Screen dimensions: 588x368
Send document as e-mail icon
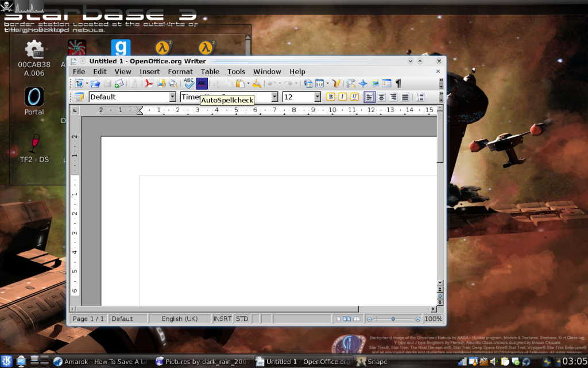tap(119, 83)
